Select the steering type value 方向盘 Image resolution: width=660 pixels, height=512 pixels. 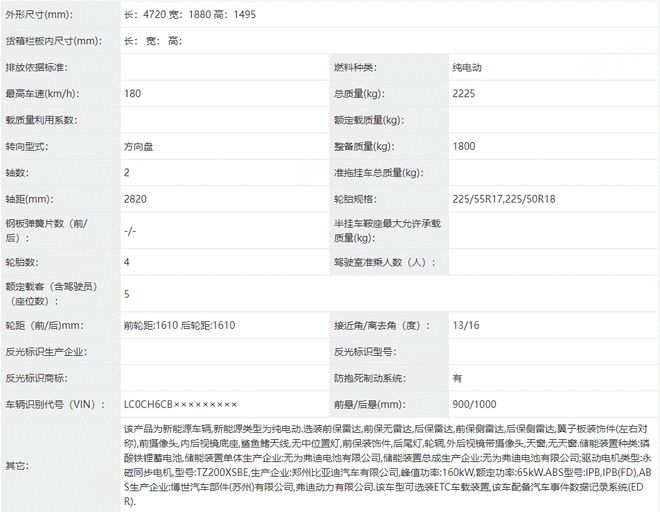pyautogui.click(x=138, y=147)
